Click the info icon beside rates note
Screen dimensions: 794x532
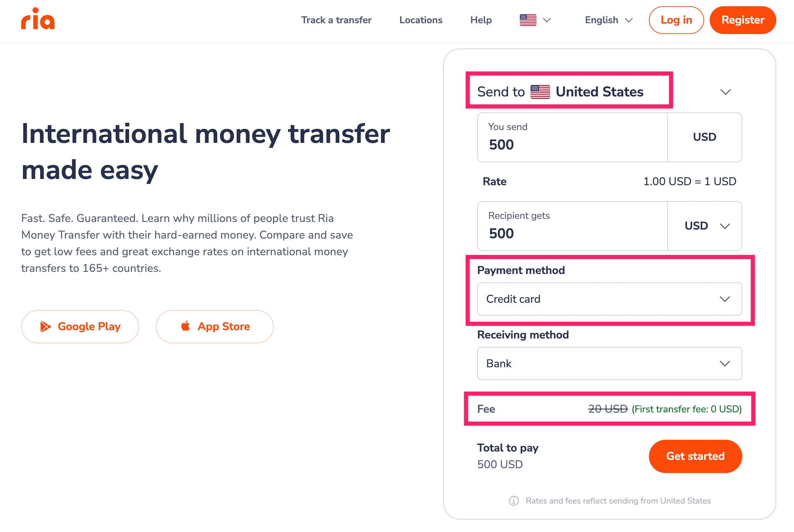click(x=514, y=501)
